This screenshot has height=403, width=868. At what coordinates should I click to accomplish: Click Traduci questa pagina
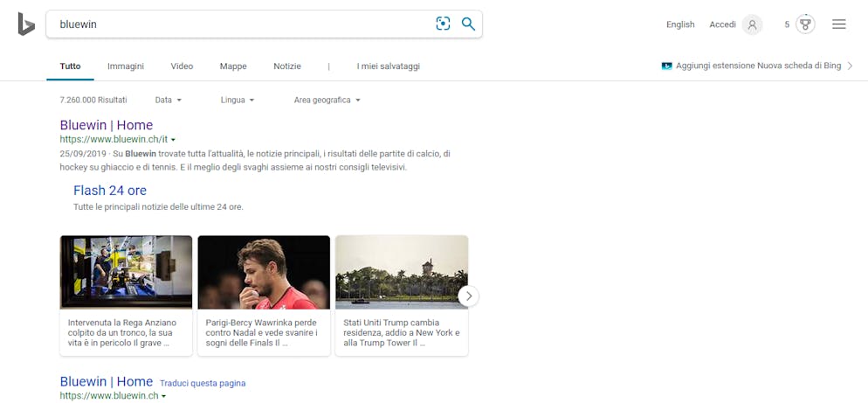pyautogui.click(x=203, y=383)
